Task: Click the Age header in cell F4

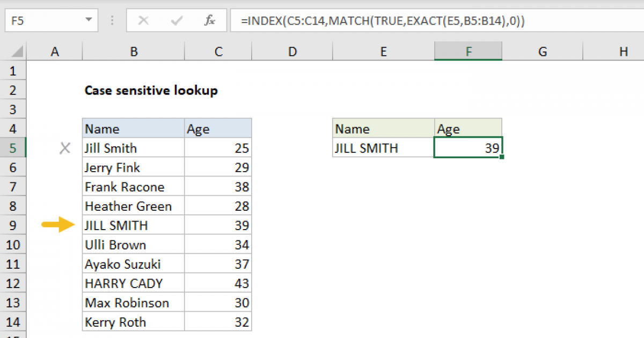Action: (x=469, y=129)
